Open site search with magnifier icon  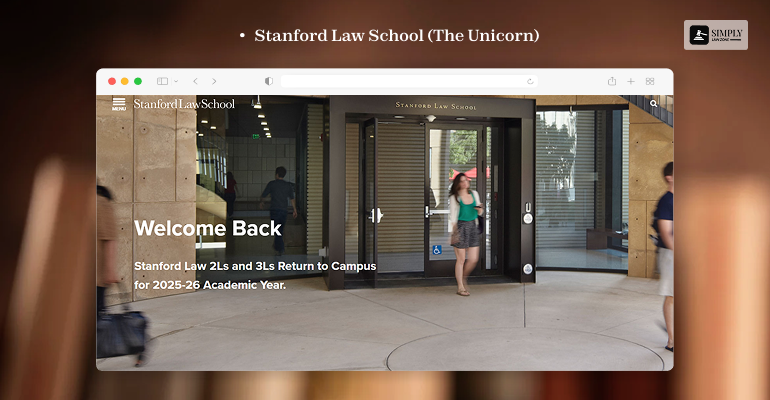point(654,104)
